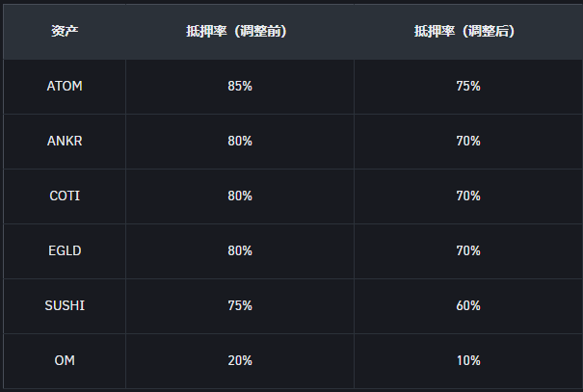Select the EGLD asset cell
Screen dimensions: 583x392
pyautogui.click(x=65, y=250)
